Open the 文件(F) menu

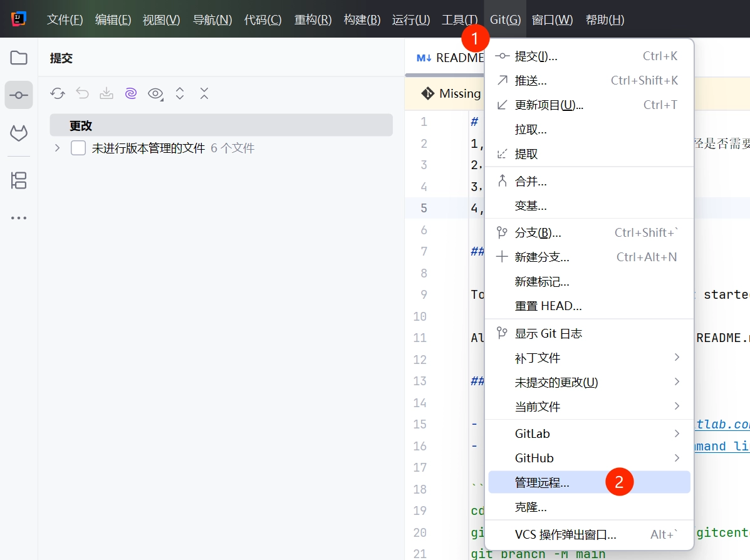pos(65,19)
